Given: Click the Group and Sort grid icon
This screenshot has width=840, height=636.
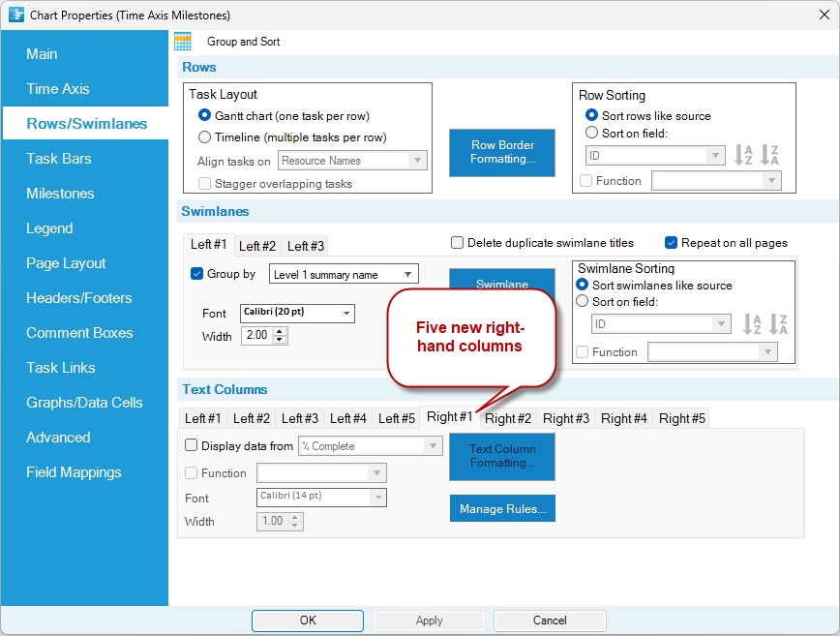Looking at the screenshot, I should click(x=183, y=42).
